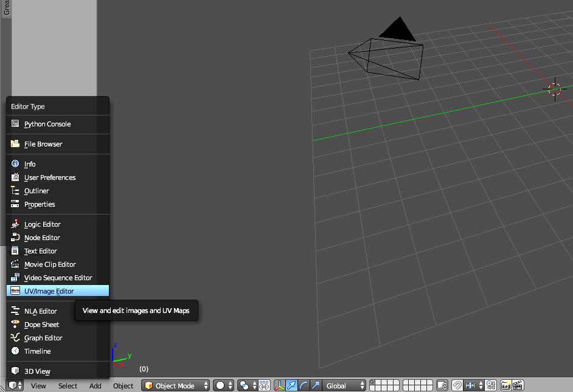
Task: Choose Node Editor from Editor Type menu
Action: (58, 238)
